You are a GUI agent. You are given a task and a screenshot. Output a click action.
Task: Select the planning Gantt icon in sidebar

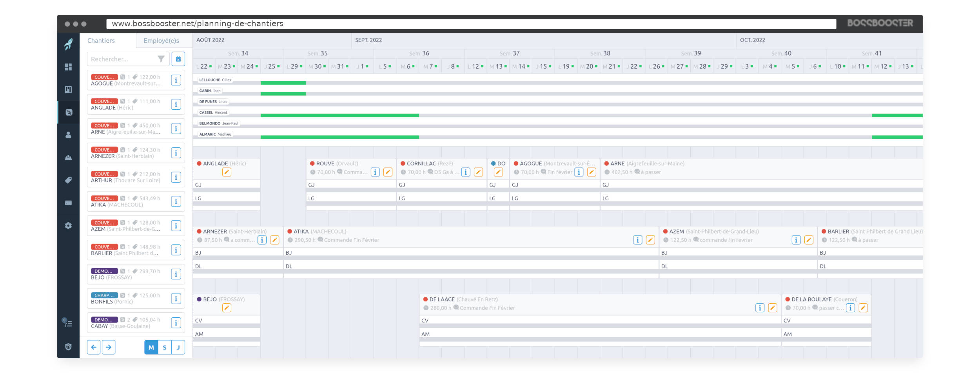click(x=69, y=112)
